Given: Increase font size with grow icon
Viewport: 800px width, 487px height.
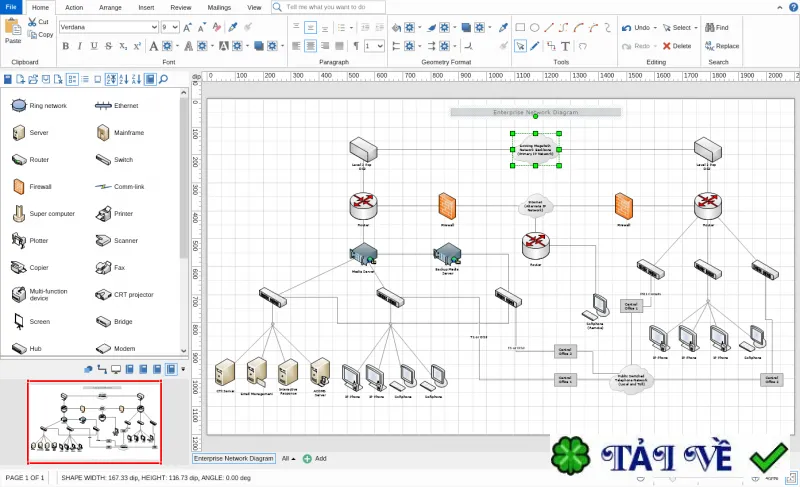Looking at the screenshot, I should (x=187, y=28).
